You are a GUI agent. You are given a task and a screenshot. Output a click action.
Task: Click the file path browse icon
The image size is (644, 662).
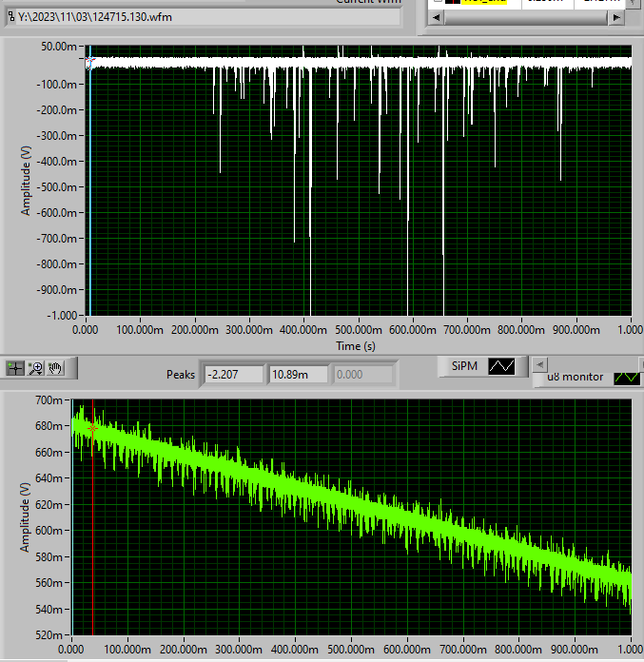coord(11,17)
